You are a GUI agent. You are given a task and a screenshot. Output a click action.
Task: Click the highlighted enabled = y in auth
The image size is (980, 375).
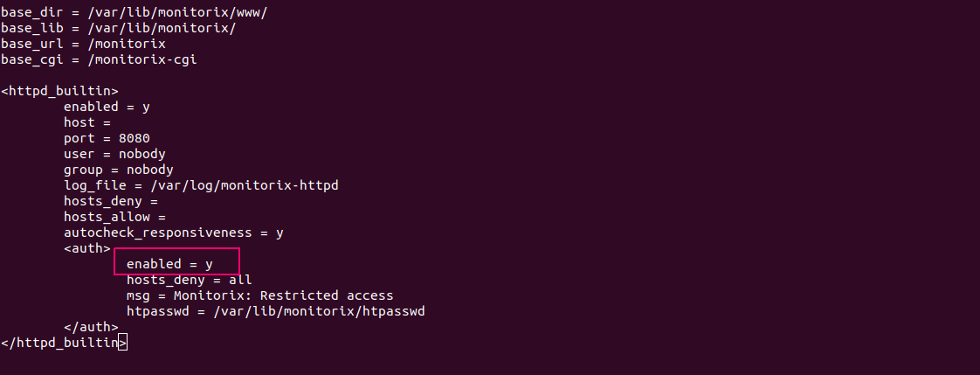[170, 264]
